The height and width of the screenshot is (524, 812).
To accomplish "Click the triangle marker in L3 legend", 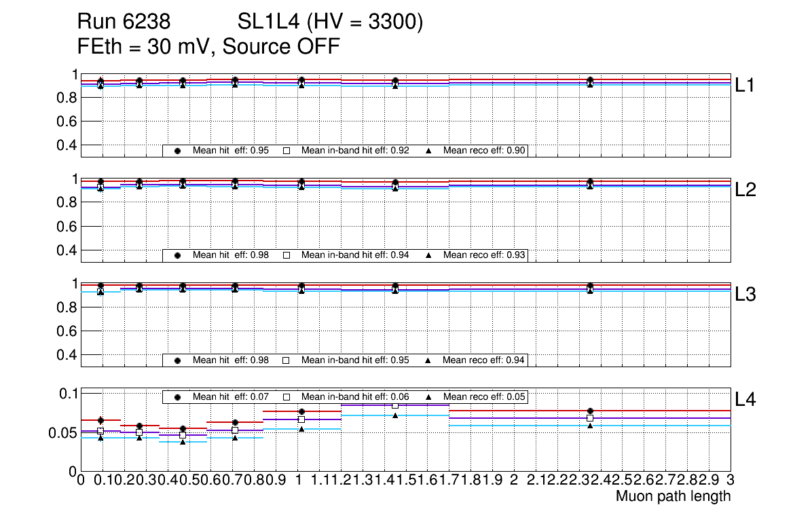I will pyautogui.click(x=428, y=360).
